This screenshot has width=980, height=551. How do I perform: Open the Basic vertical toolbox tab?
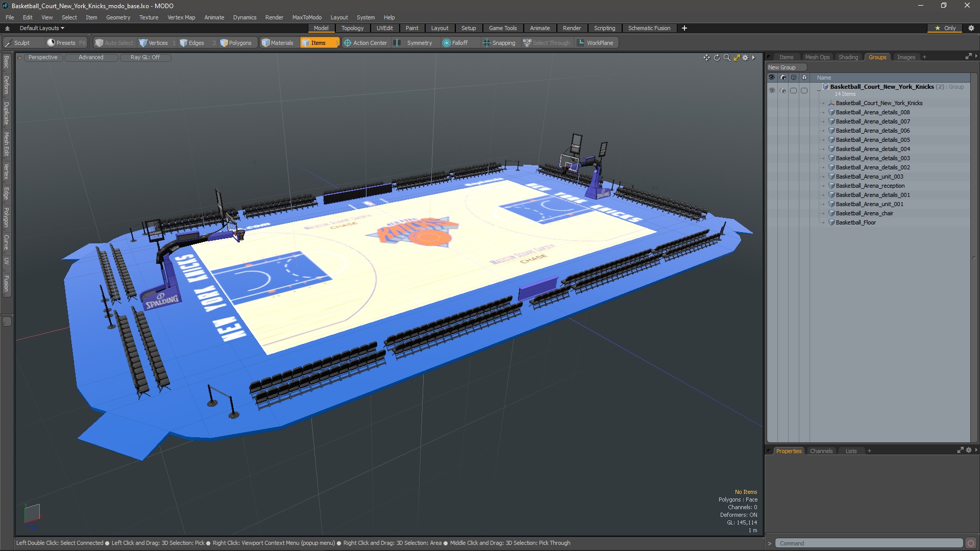pyautogui.click(x=7, y=62)
